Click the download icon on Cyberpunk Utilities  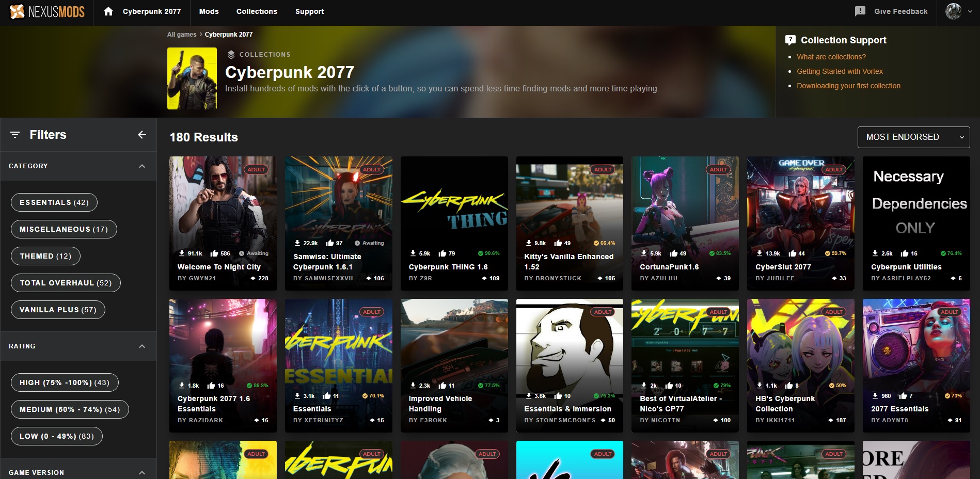875,253
